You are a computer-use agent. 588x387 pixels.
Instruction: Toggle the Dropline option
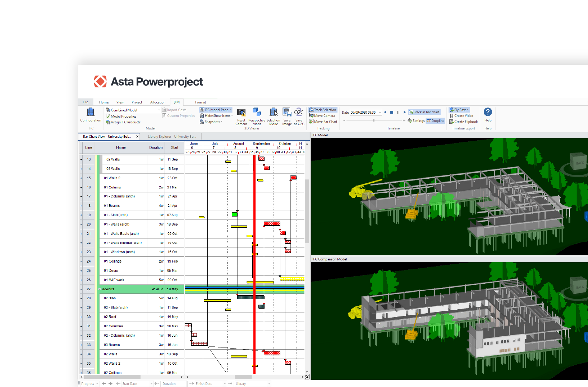[436, 121]
